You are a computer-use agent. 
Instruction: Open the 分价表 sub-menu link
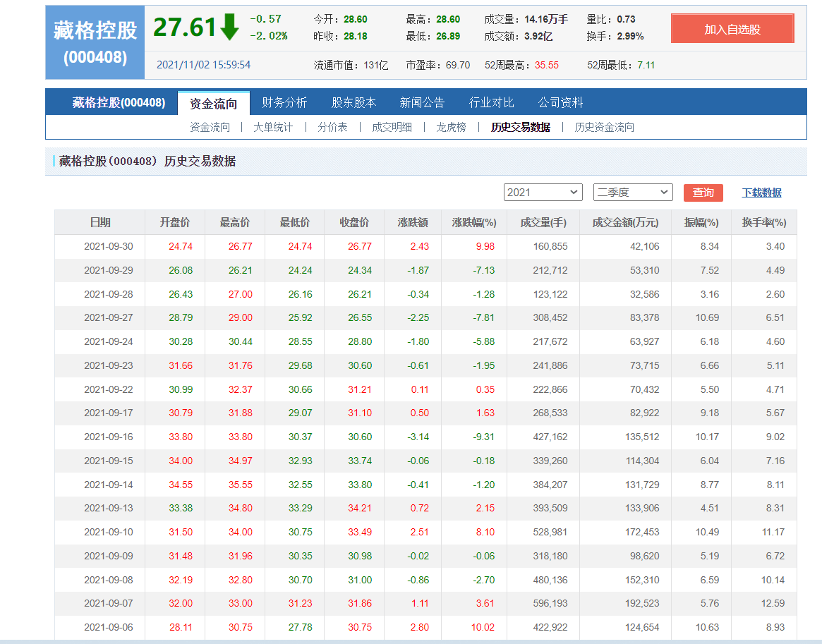click(332, 127)
